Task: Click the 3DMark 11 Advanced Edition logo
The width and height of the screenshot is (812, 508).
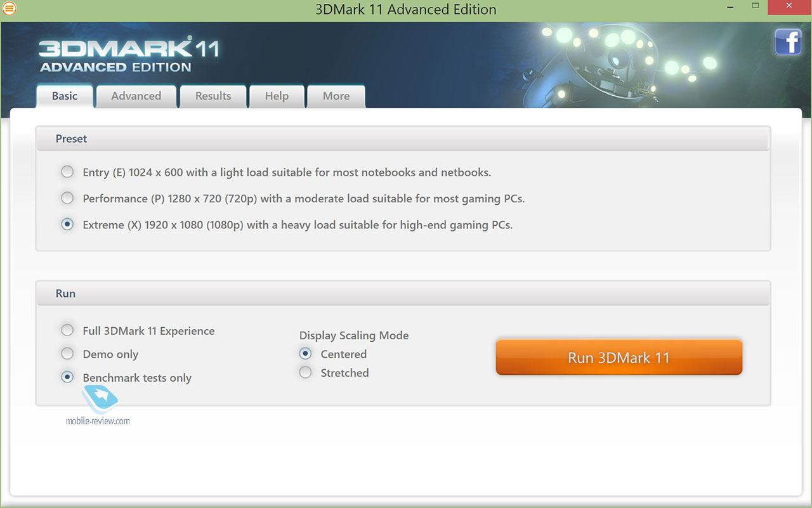Action: point(129,56)
